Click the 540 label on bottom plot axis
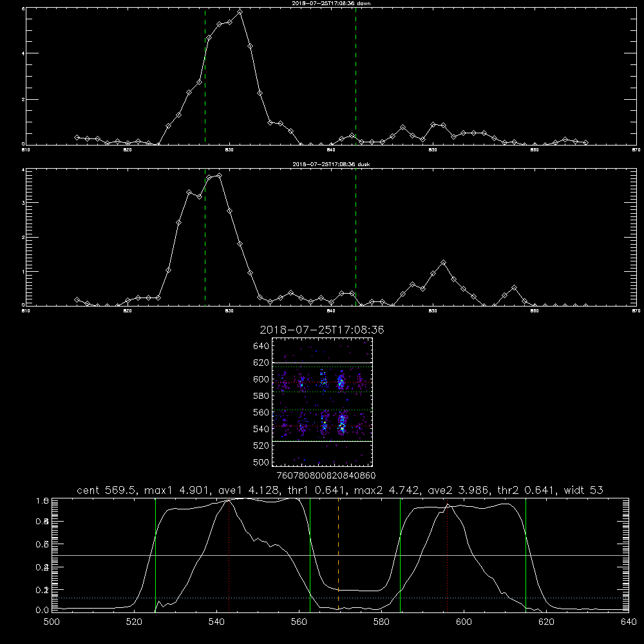The height and width of the screenshot is (644, 644). click(216, 622)
